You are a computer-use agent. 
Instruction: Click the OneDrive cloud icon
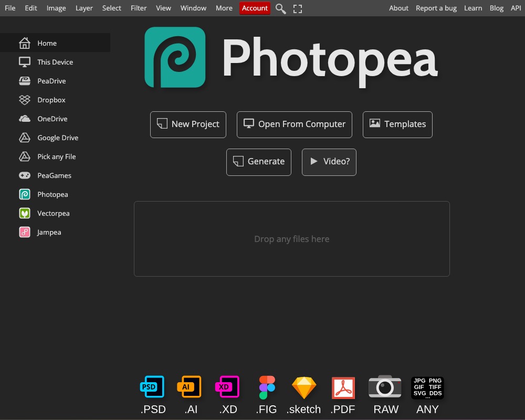click(25, 119)
